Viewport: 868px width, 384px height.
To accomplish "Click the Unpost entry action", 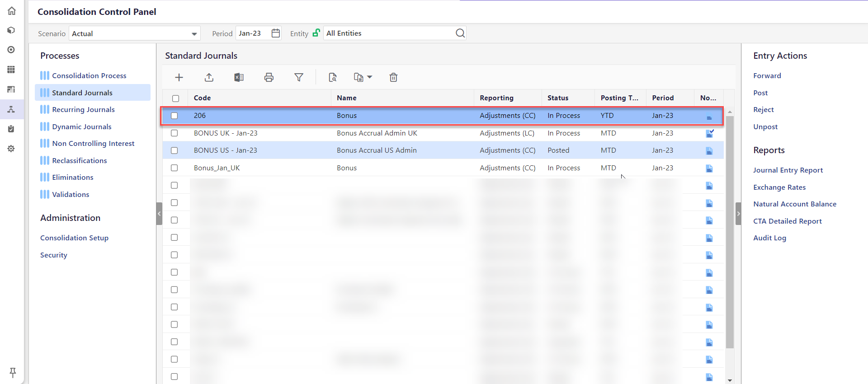I will point(765,126).
